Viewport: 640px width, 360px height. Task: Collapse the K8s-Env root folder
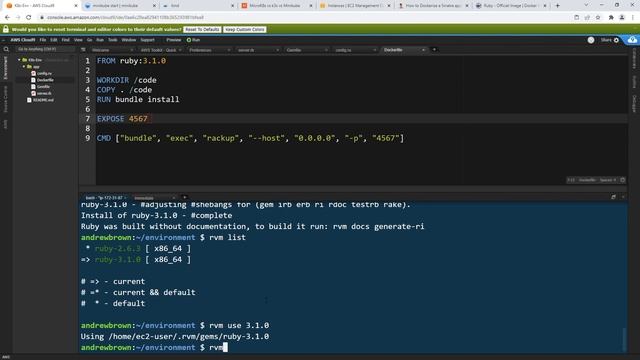[19, 60]
